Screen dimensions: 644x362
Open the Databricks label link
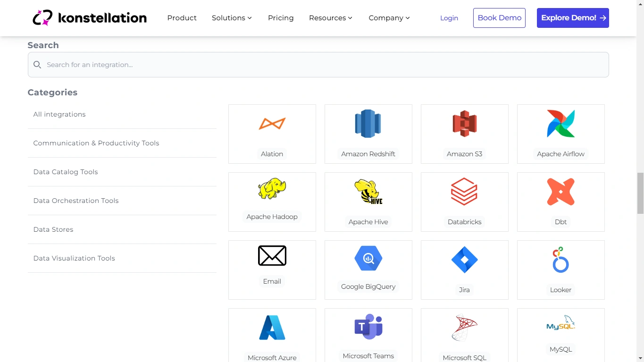point(464,222)
